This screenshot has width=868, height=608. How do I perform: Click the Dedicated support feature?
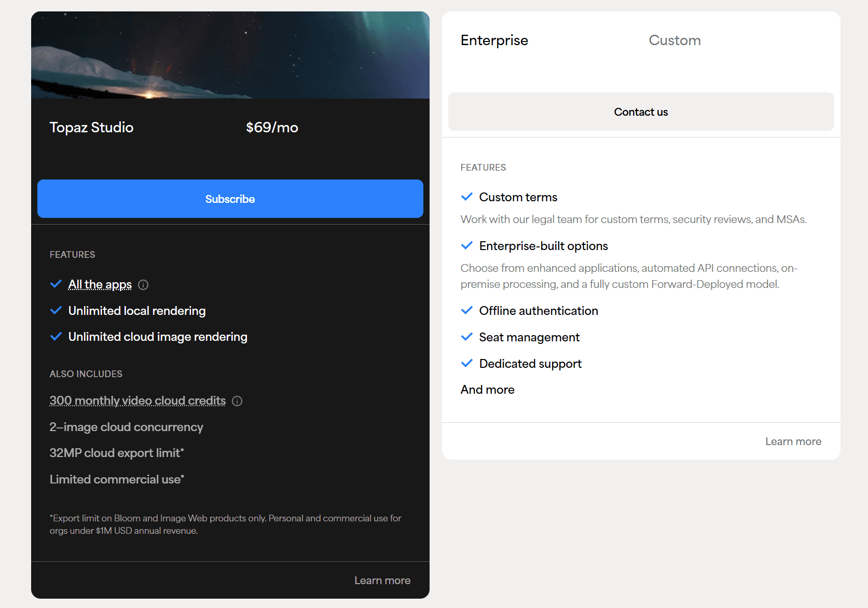(530, 364)
